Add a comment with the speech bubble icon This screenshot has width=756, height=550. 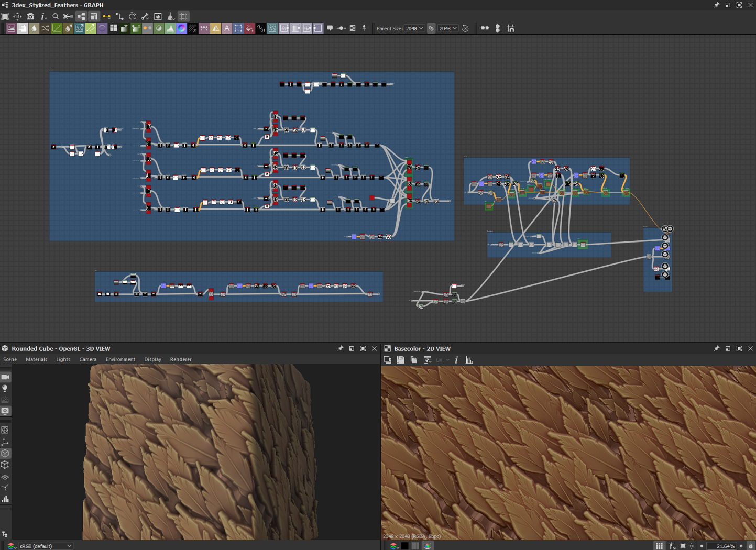330,28
